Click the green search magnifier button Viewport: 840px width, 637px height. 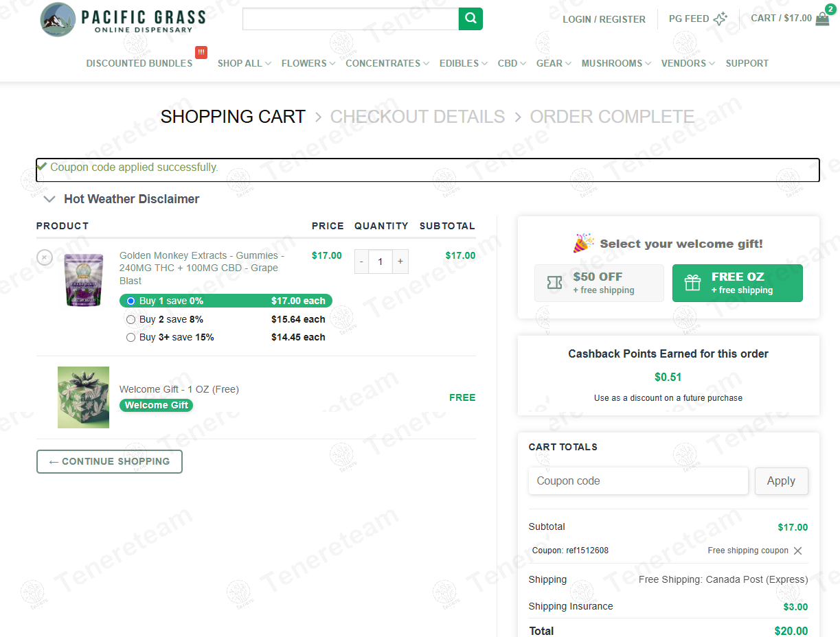coord(470,19)
